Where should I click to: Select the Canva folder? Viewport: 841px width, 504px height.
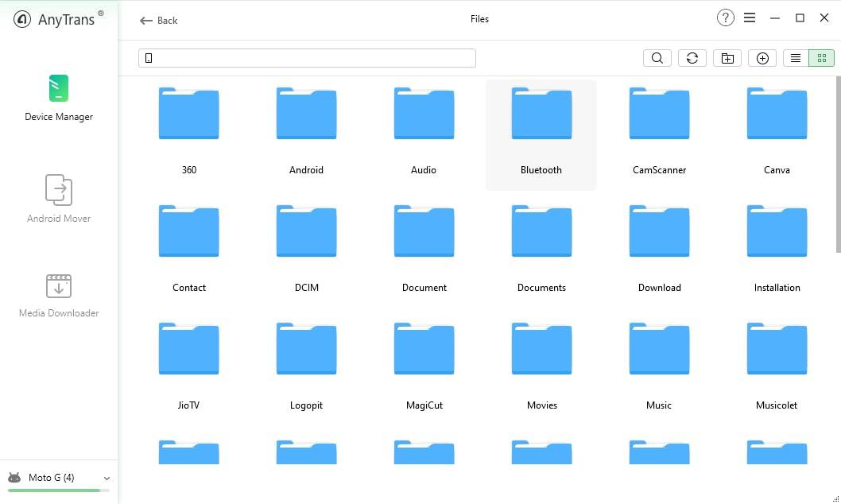777,131
